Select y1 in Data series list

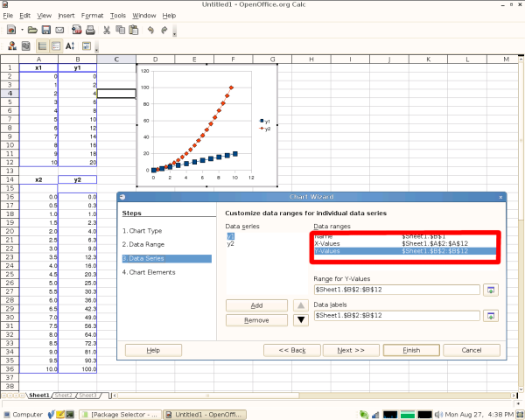[x=231, y=236]
